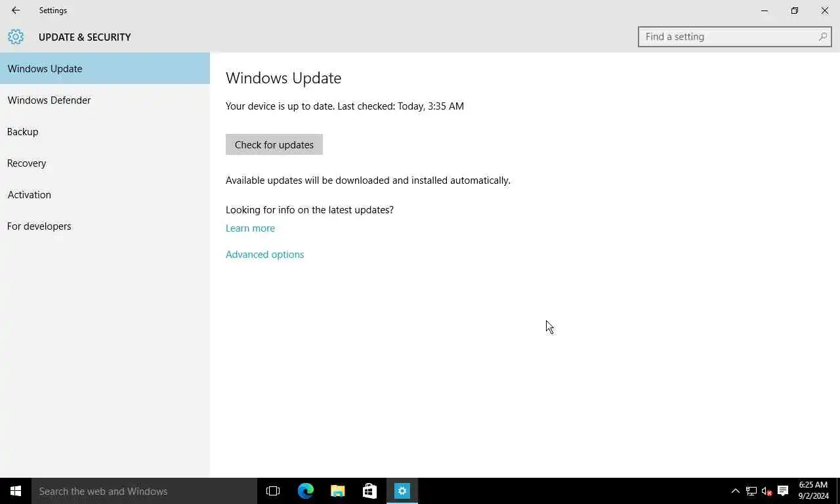Restore down the Settings window
This screenshot has width=840, height=504.
(x=795, y=10)
